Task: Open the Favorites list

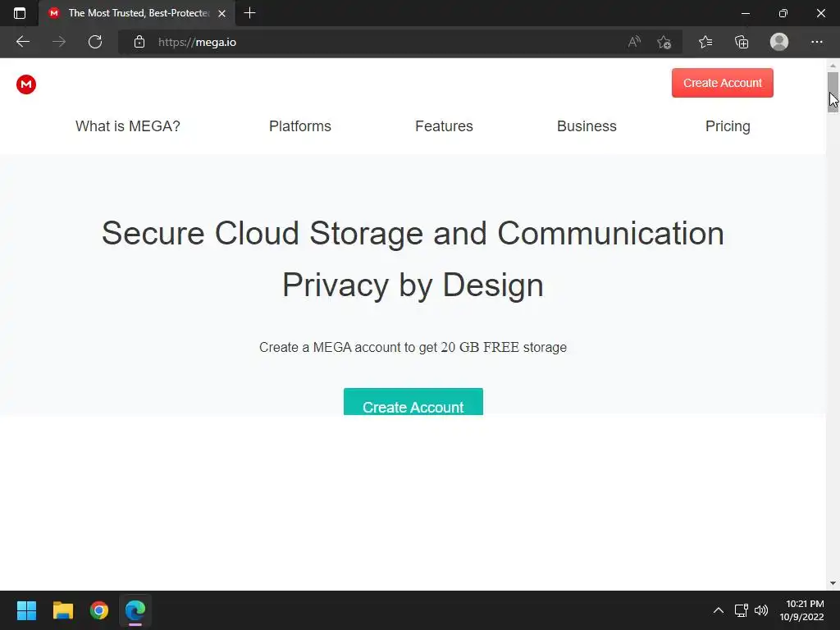Action: pyautogui.click(x=705, y=42)
